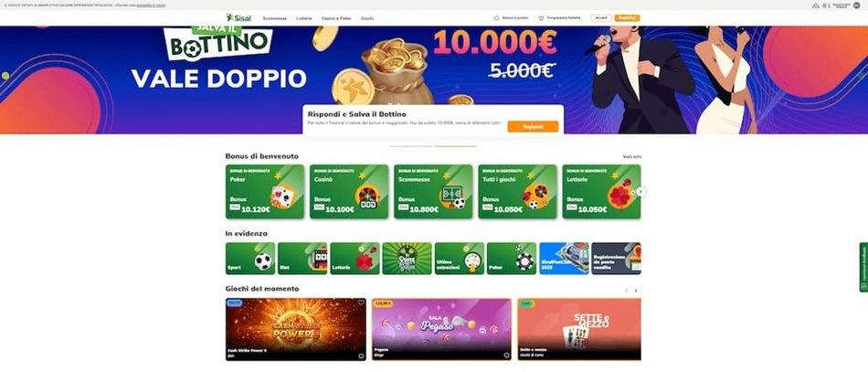
Task: Open info icon on Pegaso bingo card
Action: [x=506, y=356]
